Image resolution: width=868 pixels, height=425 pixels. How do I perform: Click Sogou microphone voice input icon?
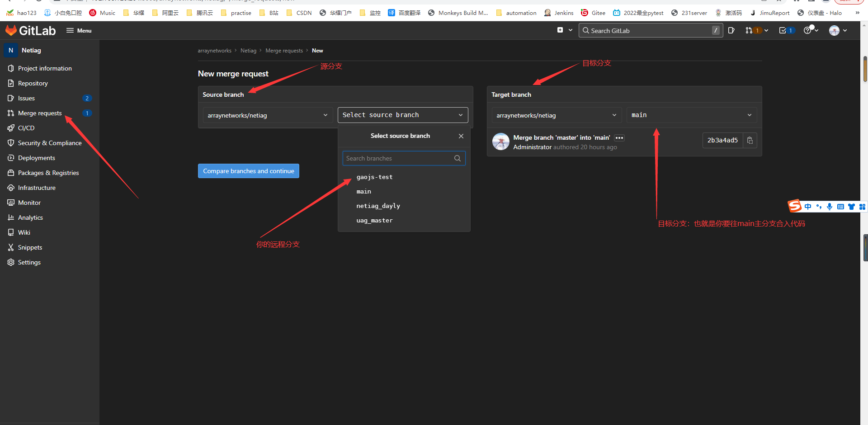click(x=830, y=207)
